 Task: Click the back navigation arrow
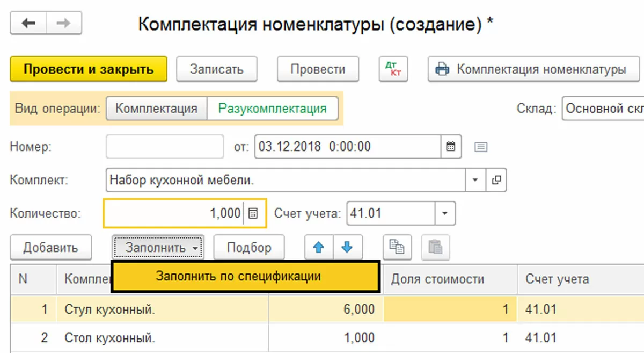(x=28, y=24)
